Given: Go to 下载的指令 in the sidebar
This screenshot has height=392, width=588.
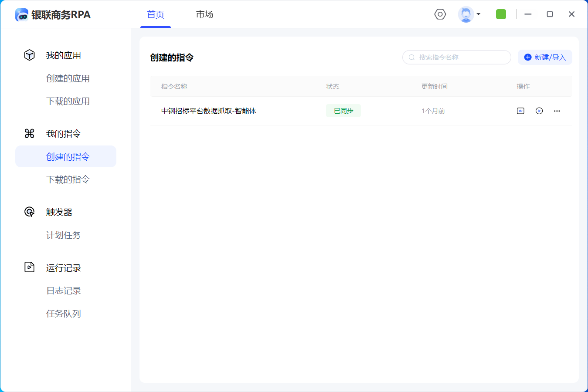Looking at the screenshot, I should pyautogui.click(x=68, y=179).
